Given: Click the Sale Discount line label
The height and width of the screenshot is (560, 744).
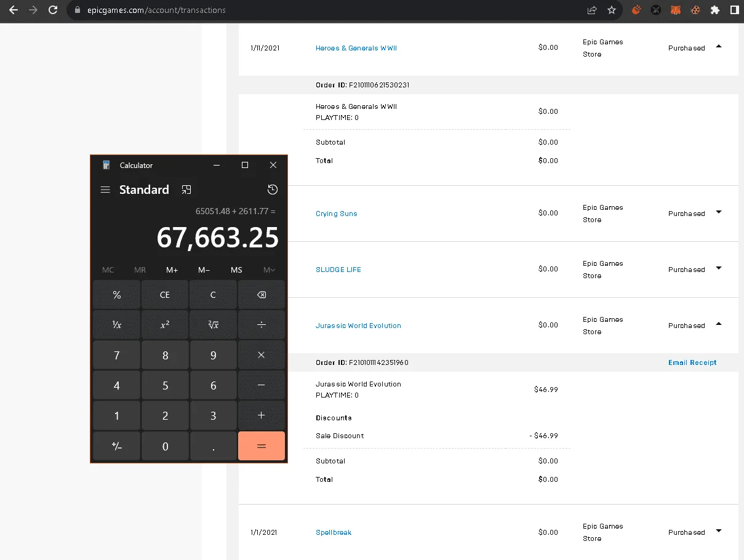Looking at the screenshot, I should (x=340, y=436).
